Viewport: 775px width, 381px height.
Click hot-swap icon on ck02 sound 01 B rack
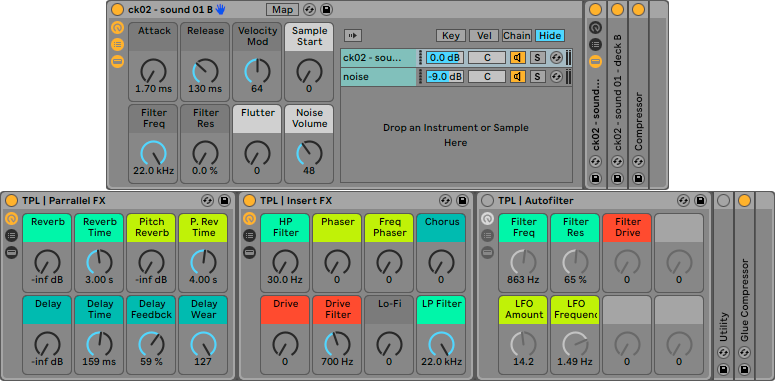(x=309, y=9)
